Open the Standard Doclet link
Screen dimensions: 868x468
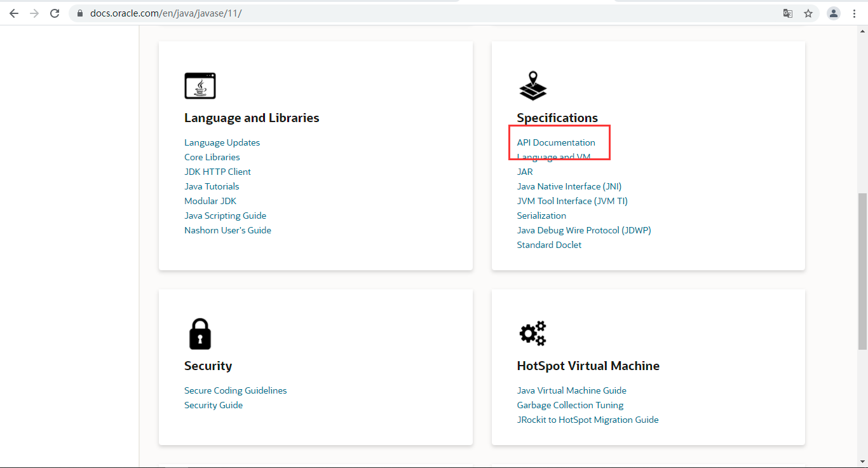click(x=549, y=245)
